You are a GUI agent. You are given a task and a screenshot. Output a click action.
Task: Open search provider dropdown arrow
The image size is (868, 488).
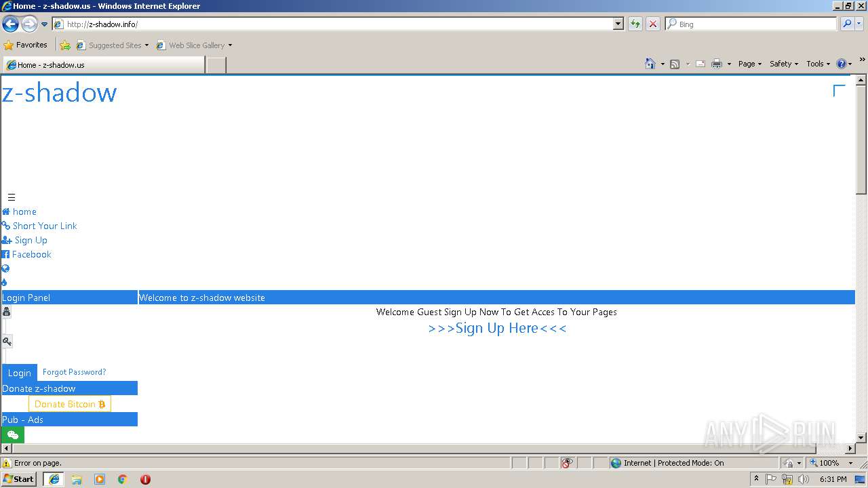[859, 24]
